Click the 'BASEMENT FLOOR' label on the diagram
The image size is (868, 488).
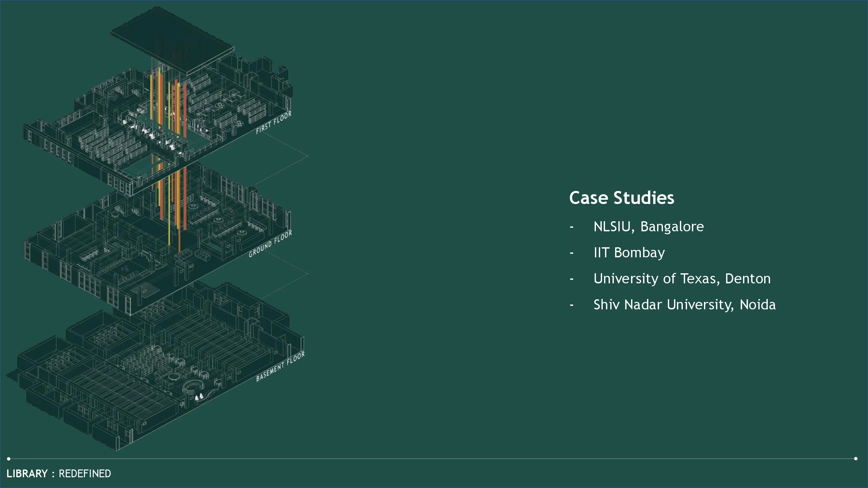[280, 366]
